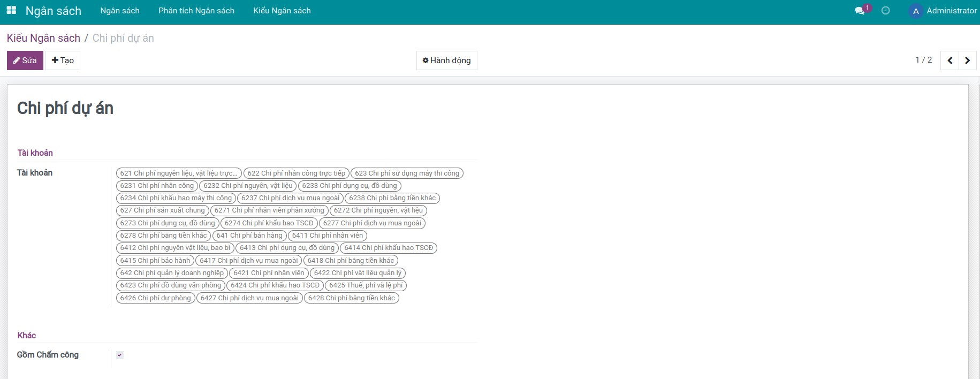This screenshot has height=379, width=980.
Task: Click tag 6426 Chi phí dự phòng
Action: point(155,298)
